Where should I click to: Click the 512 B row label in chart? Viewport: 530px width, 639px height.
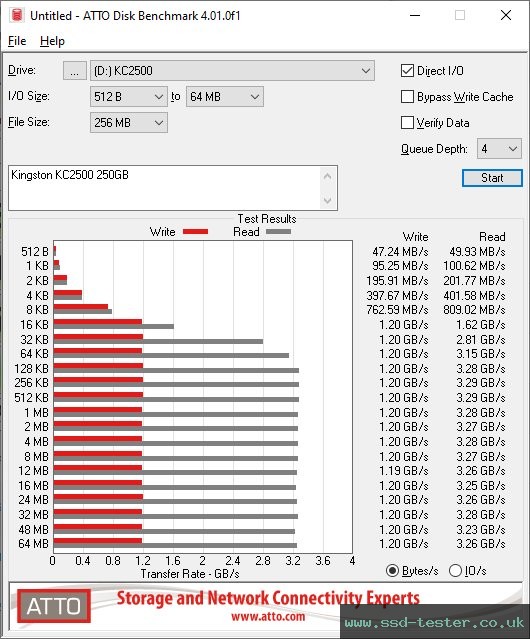(35, 252)
